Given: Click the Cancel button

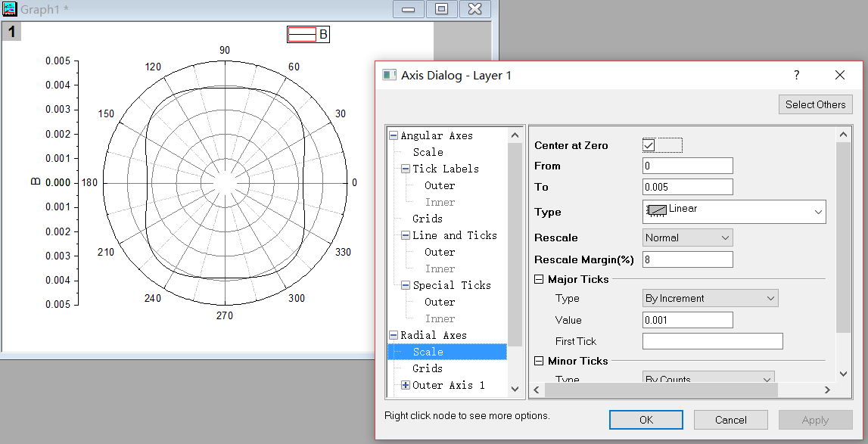Looking at the screenshot, I should click(x=730, y=420).
